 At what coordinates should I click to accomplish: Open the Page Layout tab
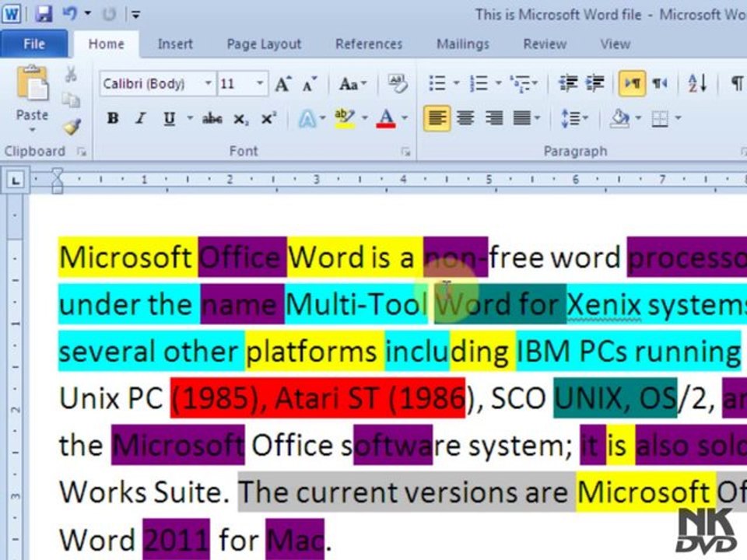pyautogui.click(x=264, y=44)
